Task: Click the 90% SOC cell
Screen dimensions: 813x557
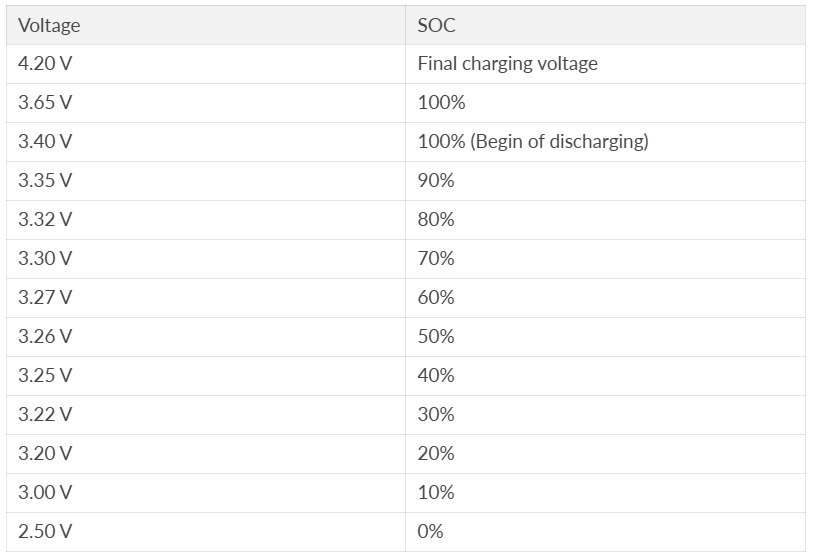Action: 436,181
